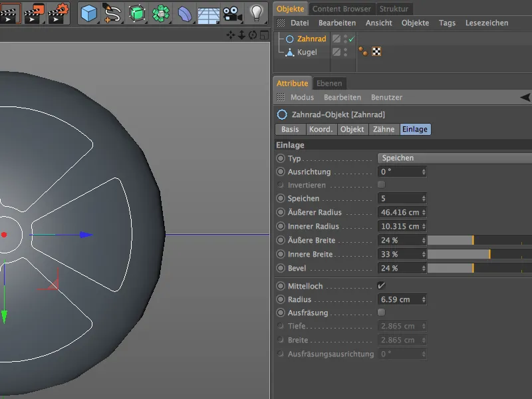Select the Spline pen tool icon
Screen dimensions: 532x399
coord(112,13)
